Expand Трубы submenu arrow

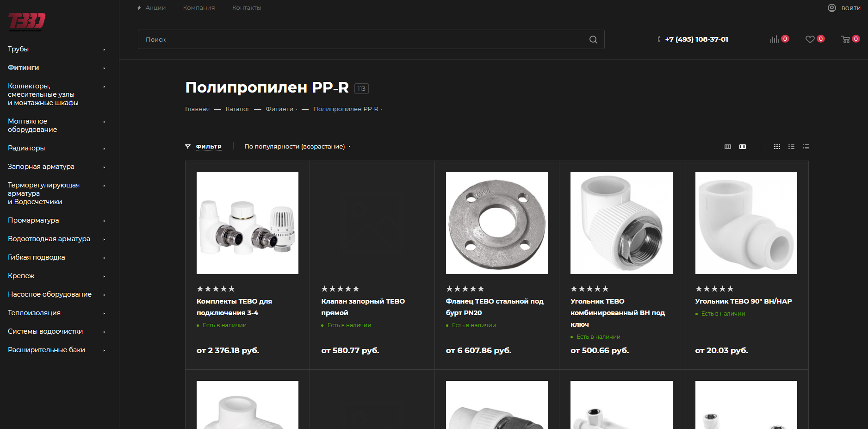tap(104, 50)
